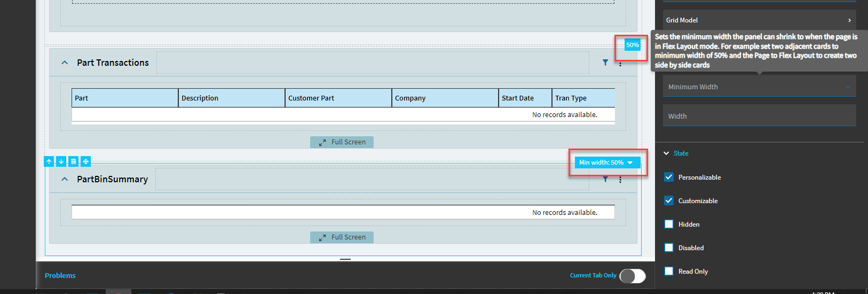The height and width of the screenshot is (294, 868).
Task: Open filter icon in PartBinSummary header
Action: (605, 180)
